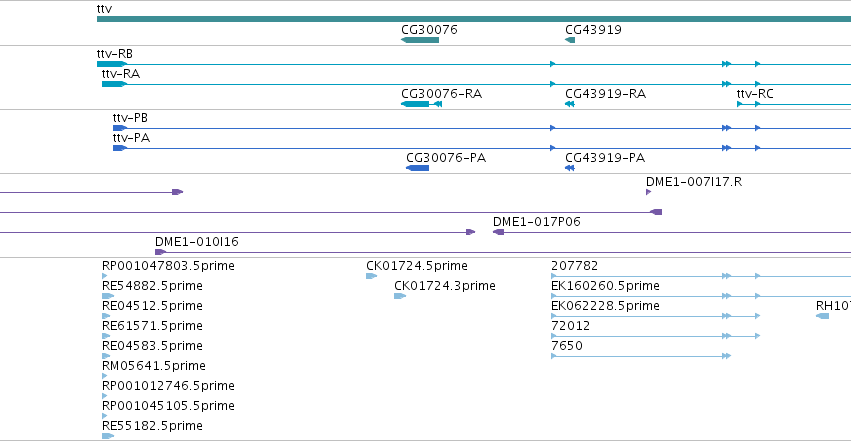Click the DME1-010I16 purple end glyph
This screenshot has height=441, width=851.
click(x=160, y=252)
